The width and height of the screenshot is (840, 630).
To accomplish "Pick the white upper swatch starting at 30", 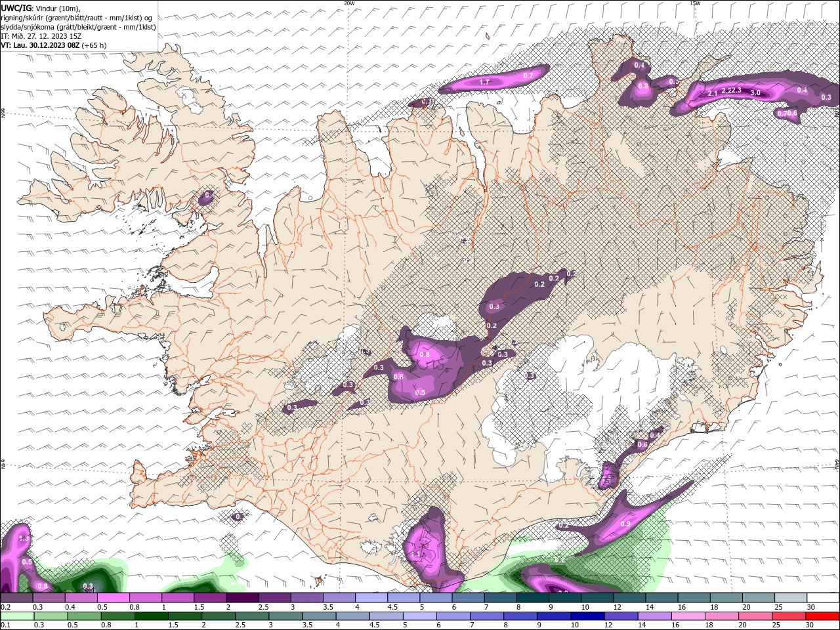I will 822,598.
